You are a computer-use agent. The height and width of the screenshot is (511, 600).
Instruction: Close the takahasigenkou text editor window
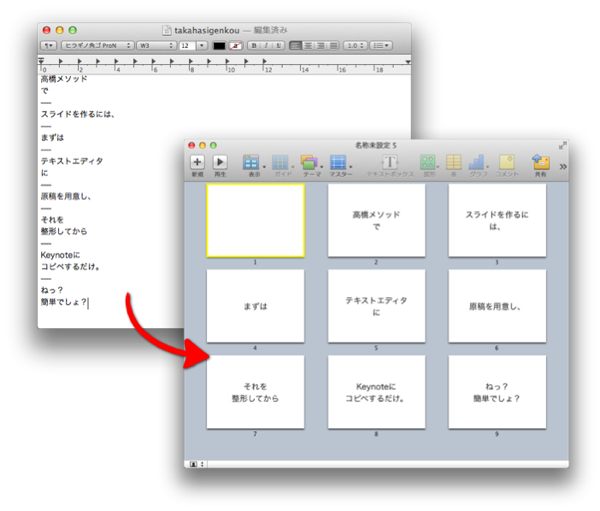[47, 30]
